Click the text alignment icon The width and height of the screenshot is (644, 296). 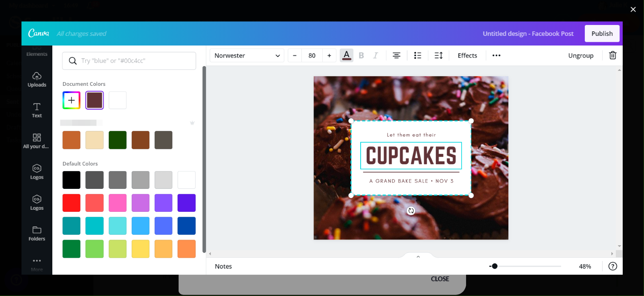[396, 56]
